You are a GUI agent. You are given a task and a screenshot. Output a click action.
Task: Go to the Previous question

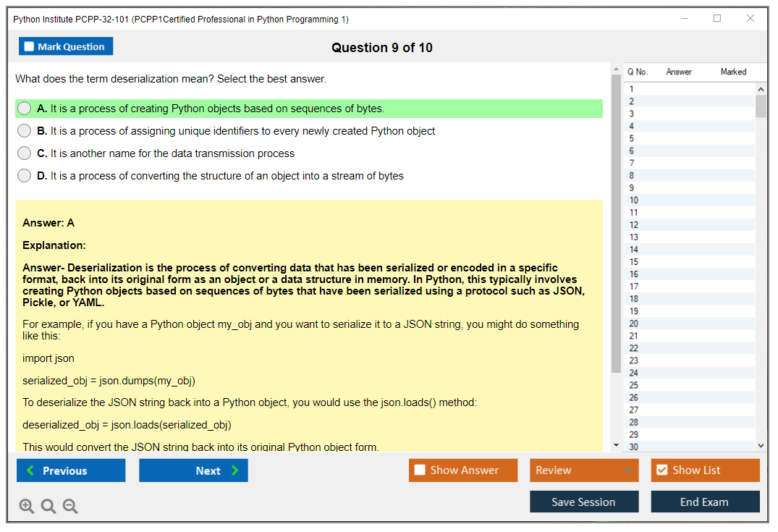71,470
